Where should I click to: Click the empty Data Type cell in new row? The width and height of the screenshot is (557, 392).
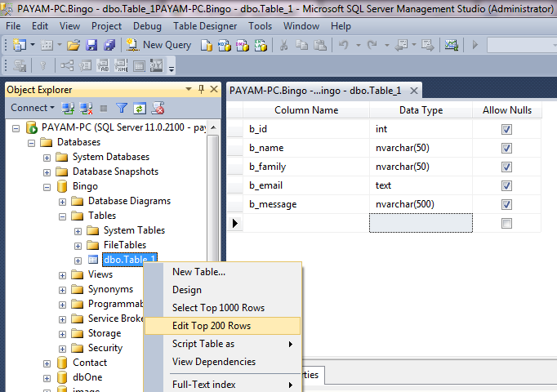click(x=421, y=223)
